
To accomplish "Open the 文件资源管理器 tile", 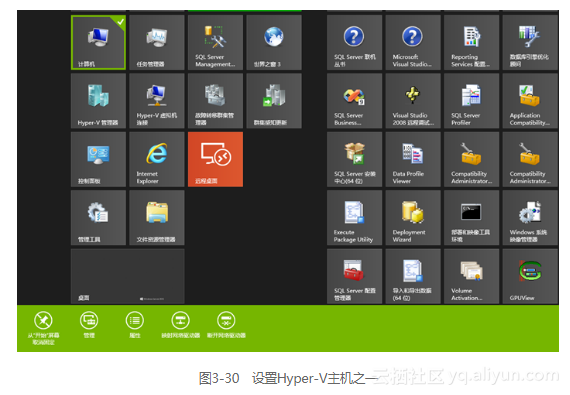I will pos(157,218).
